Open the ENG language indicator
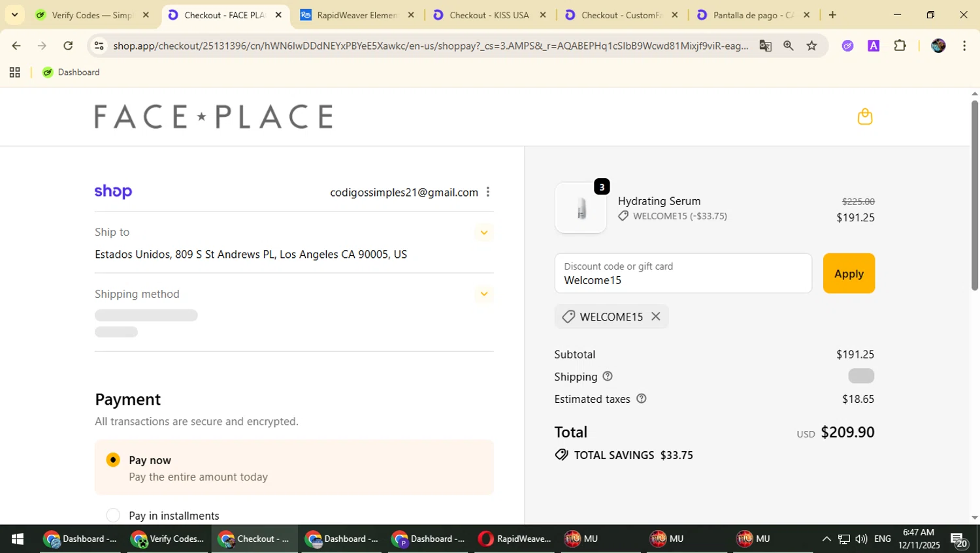The width and height of the screenshot is (980, 553). click(883, 539)
